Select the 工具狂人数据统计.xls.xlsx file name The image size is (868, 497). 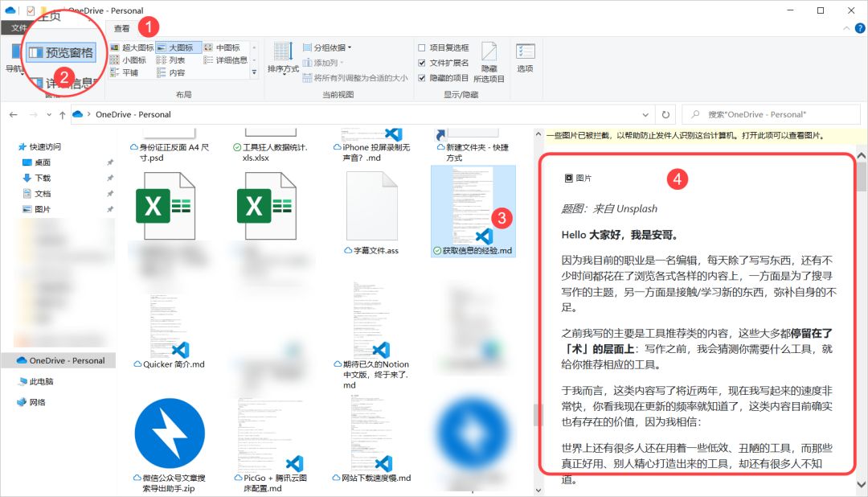(x=271, y=152)
